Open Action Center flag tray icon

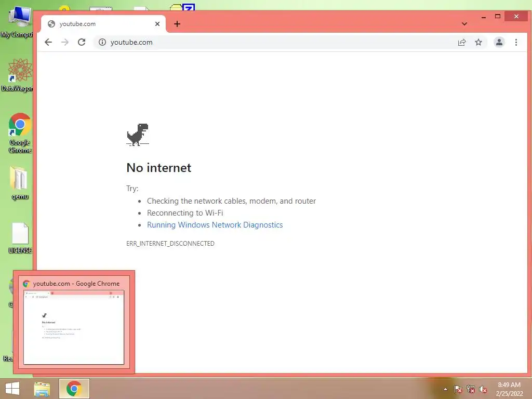(458, 389)
